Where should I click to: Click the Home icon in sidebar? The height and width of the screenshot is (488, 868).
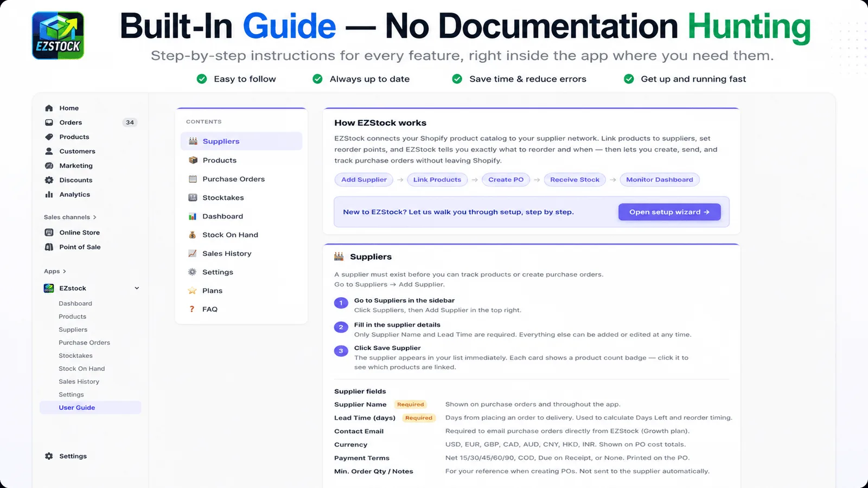click(49, 108)
